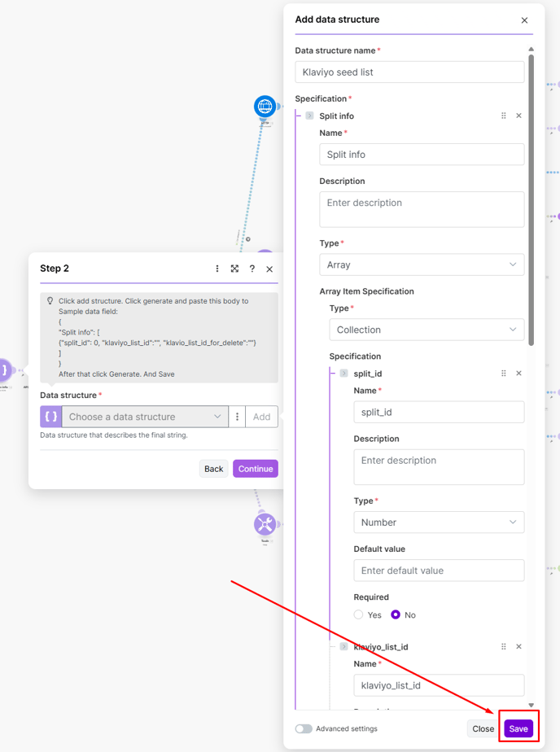Open data structure options three-dot menu

click(x=237, y=417)
